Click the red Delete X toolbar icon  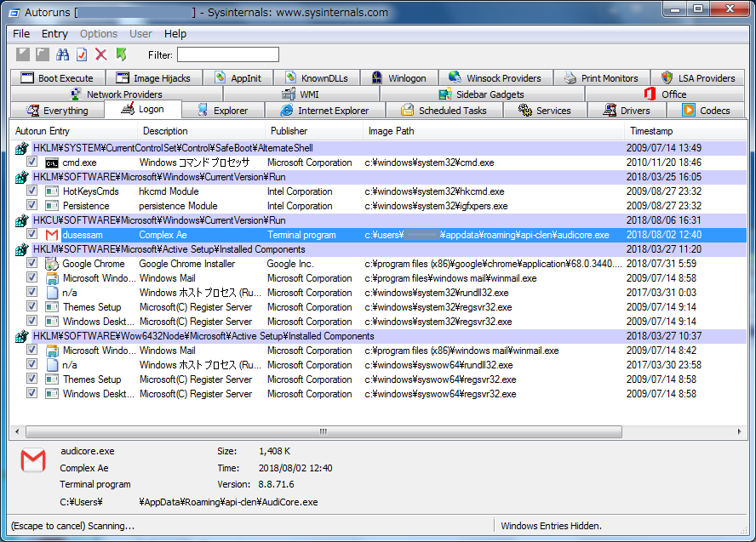tap(101, 54)
